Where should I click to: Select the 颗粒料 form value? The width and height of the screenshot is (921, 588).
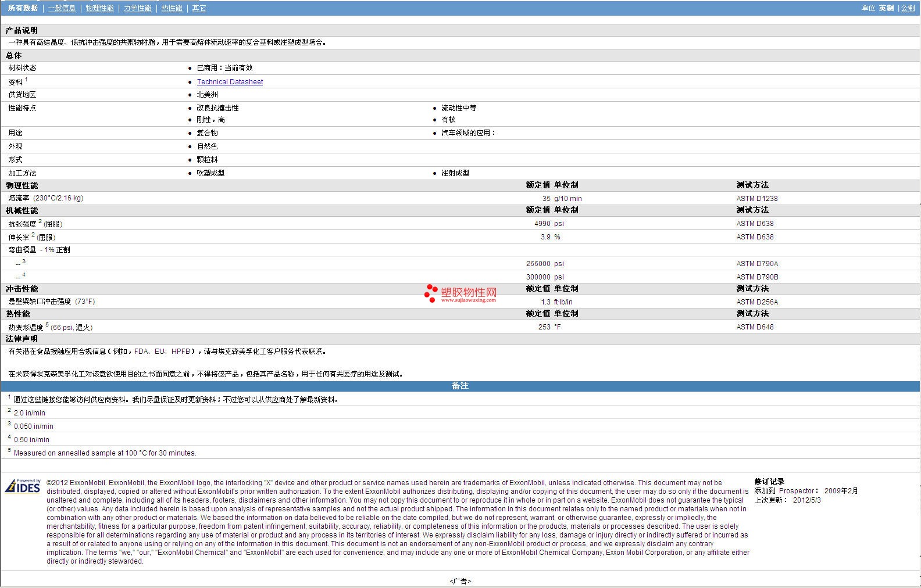click(207, 160)
